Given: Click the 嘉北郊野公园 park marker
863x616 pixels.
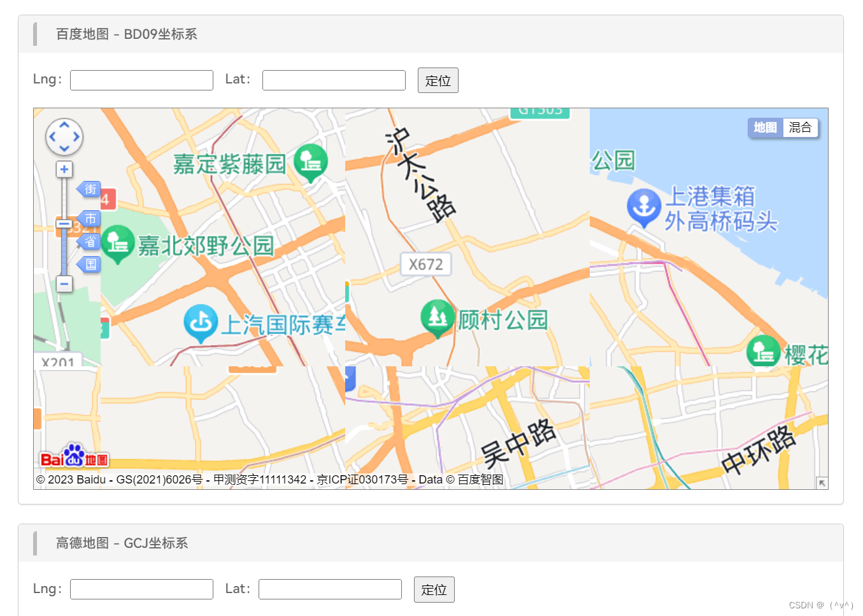Looking at the screenshot, I should coord(118,244).
